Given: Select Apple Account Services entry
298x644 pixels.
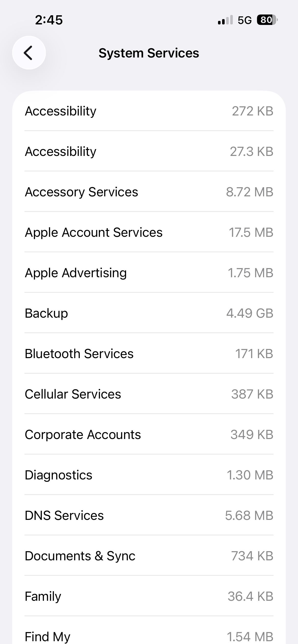Looking at the screenshot, I should 149,232.
